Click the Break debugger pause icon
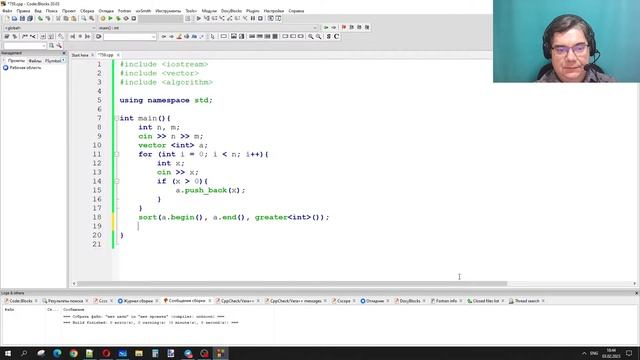640x360 pixels. [253, 18]
